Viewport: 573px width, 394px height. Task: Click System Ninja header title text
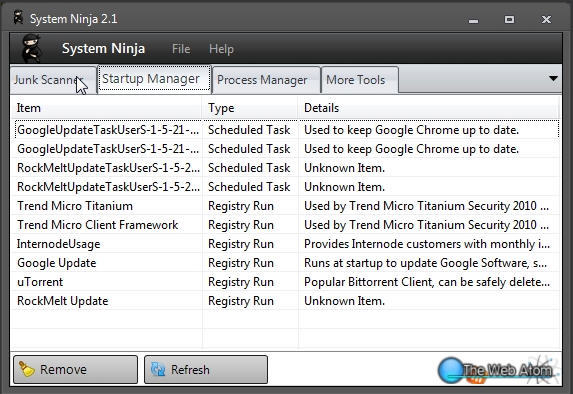pos(103,49)
